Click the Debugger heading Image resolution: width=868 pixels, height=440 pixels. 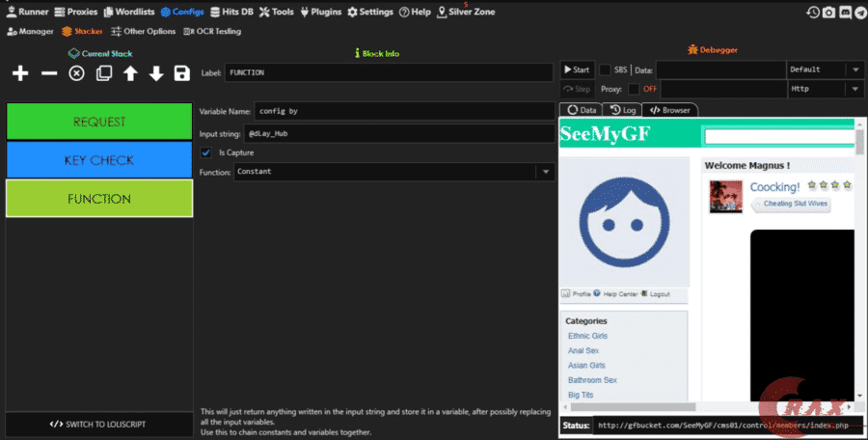coord(713,50)
